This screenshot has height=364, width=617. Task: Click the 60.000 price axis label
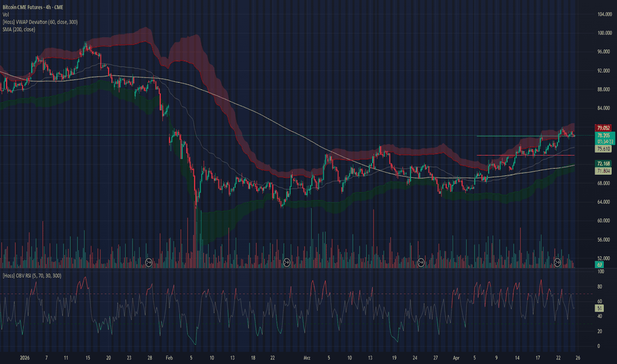tap(604, 221)
